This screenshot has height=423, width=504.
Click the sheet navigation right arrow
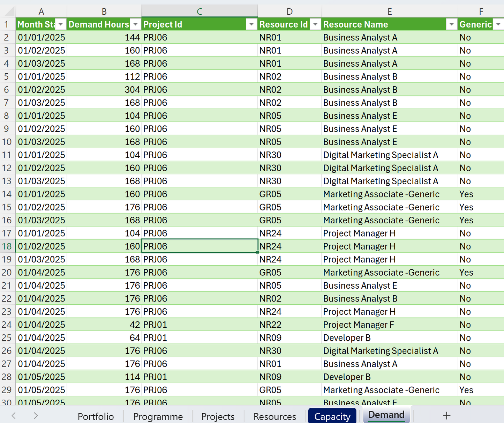click(x=35, y=416)
